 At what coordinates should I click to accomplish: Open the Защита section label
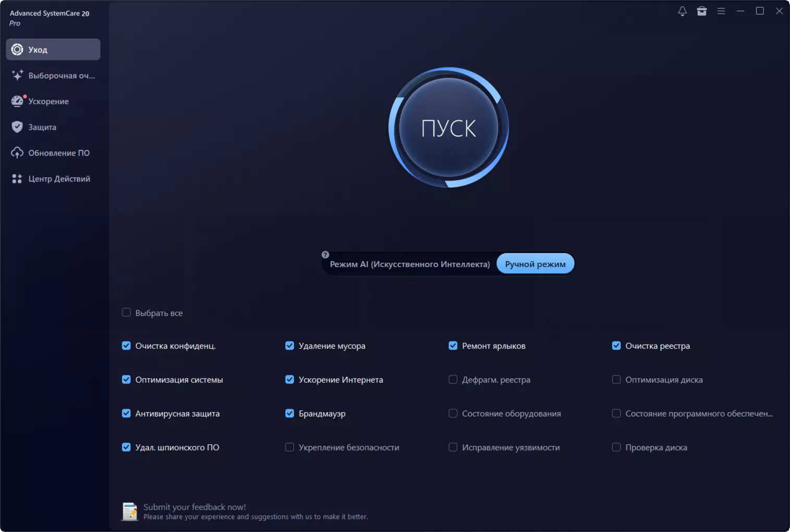coord(42,127)
